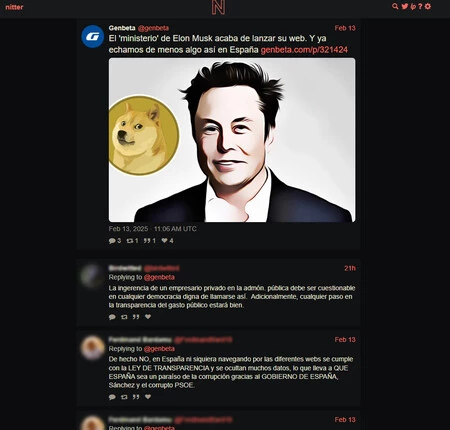The width and height of the screenshot is (450, 430).
Task: Open the Liberapay donate icon
Action: (413, 6)
